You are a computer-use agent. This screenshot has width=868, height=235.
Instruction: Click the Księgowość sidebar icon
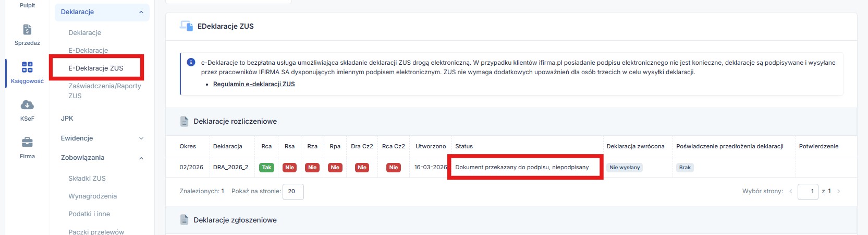pos(27,67)
